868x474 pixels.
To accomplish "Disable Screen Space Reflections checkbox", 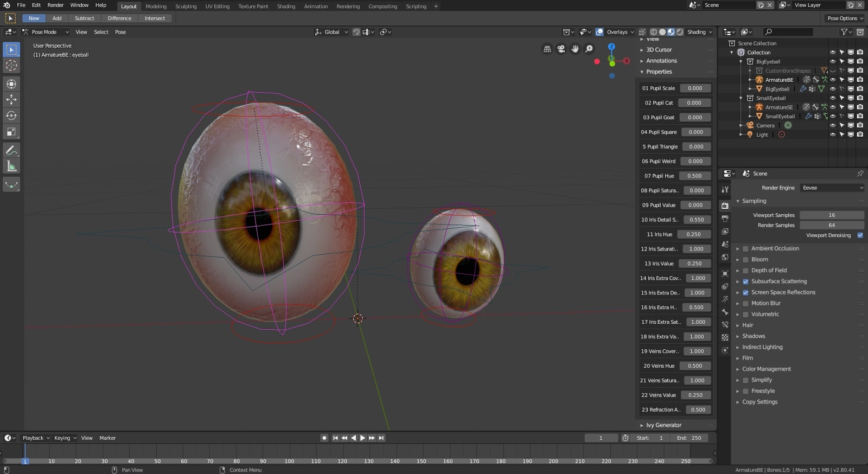I will click(x=745, y=292).
